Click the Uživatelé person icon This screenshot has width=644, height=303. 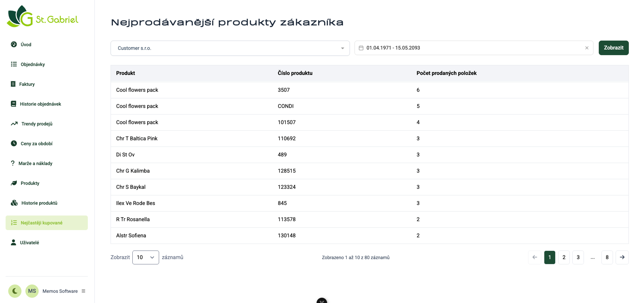(x=14, y=243)
